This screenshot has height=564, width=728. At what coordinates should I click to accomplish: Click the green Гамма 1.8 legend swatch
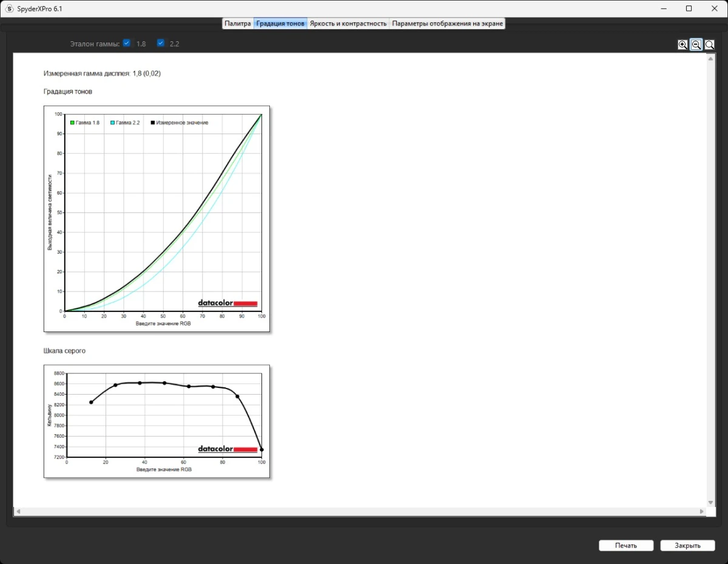click(73, 123)
